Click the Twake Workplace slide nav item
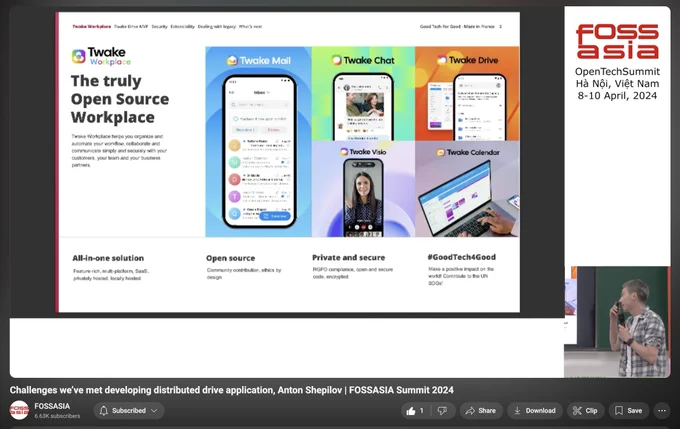The image size is (680, 429). [92, 26]
